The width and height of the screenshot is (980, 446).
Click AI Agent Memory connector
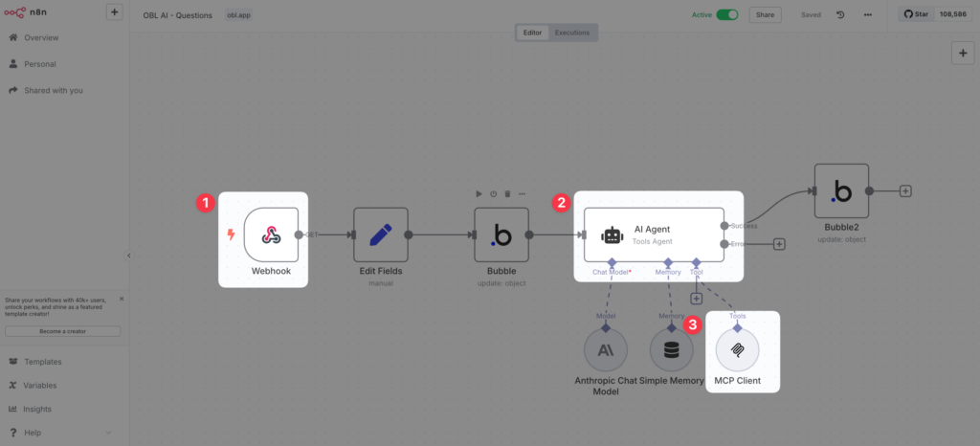tap(668, 261)
